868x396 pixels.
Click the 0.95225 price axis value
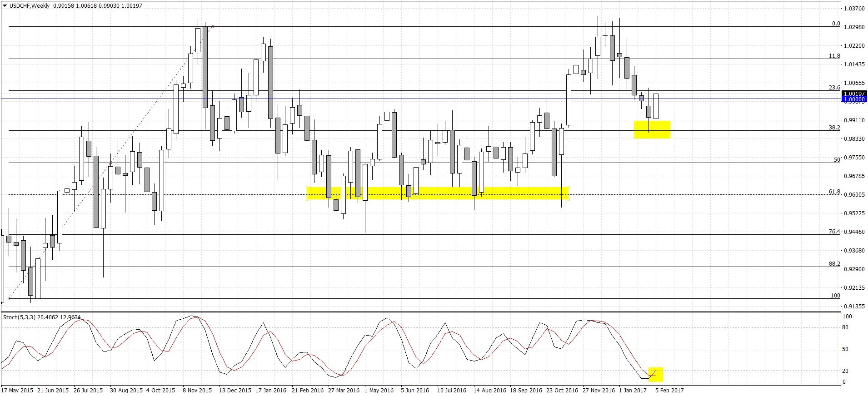click(854, 213)
